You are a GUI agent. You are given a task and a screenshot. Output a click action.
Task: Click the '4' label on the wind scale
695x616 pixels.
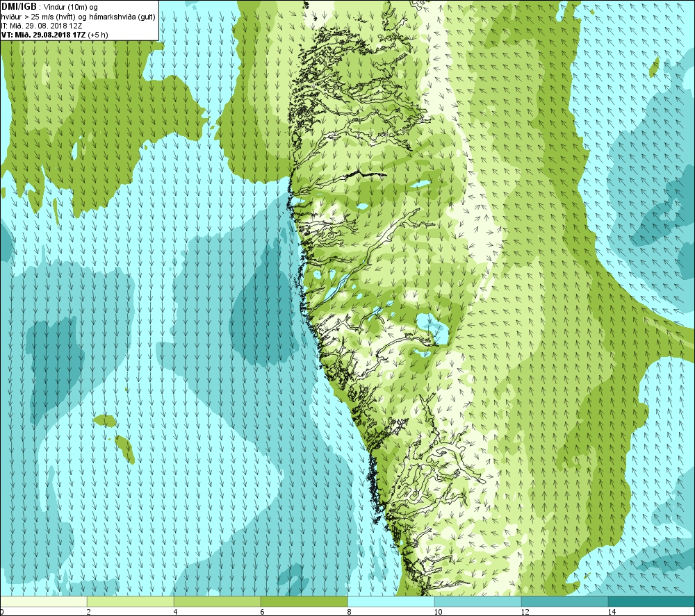tap(176, 612)
